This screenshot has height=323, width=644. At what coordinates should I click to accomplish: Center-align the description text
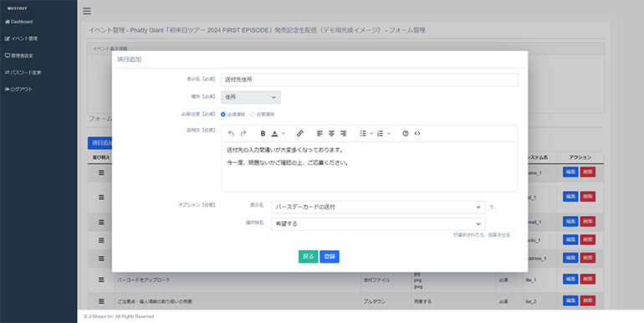tap(331, 134)
